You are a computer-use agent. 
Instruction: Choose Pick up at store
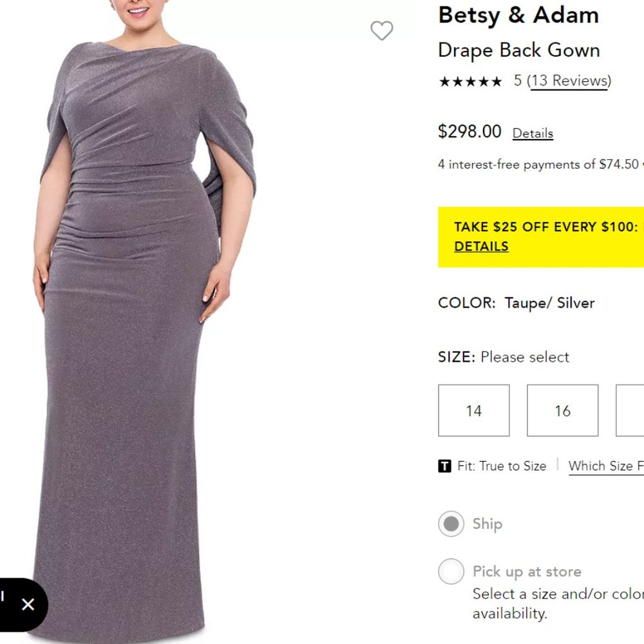point(451,571)
